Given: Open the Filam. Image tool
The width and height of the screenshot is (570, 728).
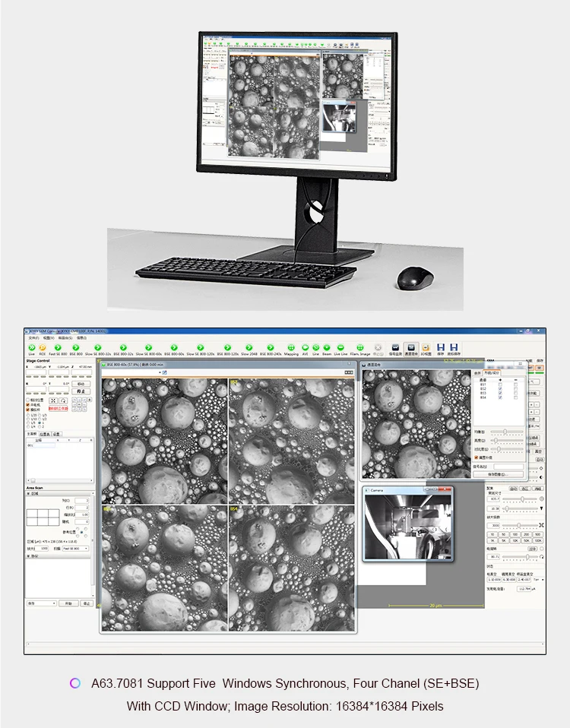Looking at the screenshot, I should [x=360, y=348].
